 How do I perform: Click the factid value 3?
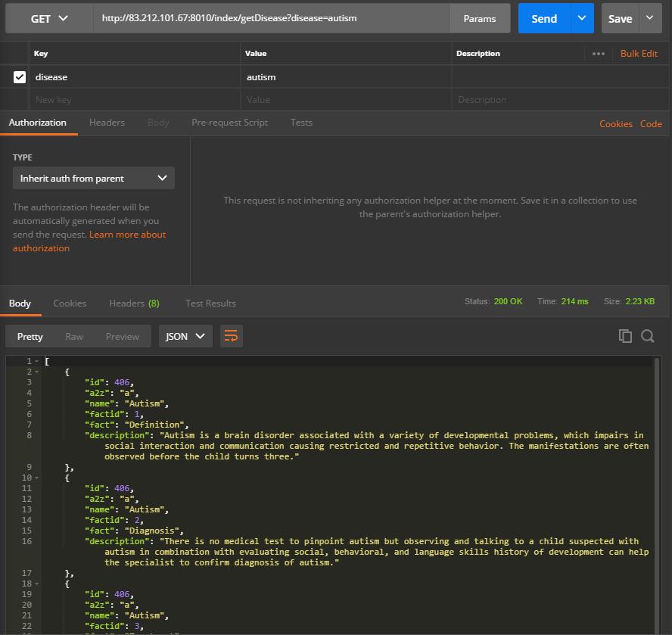pos(137,626)
